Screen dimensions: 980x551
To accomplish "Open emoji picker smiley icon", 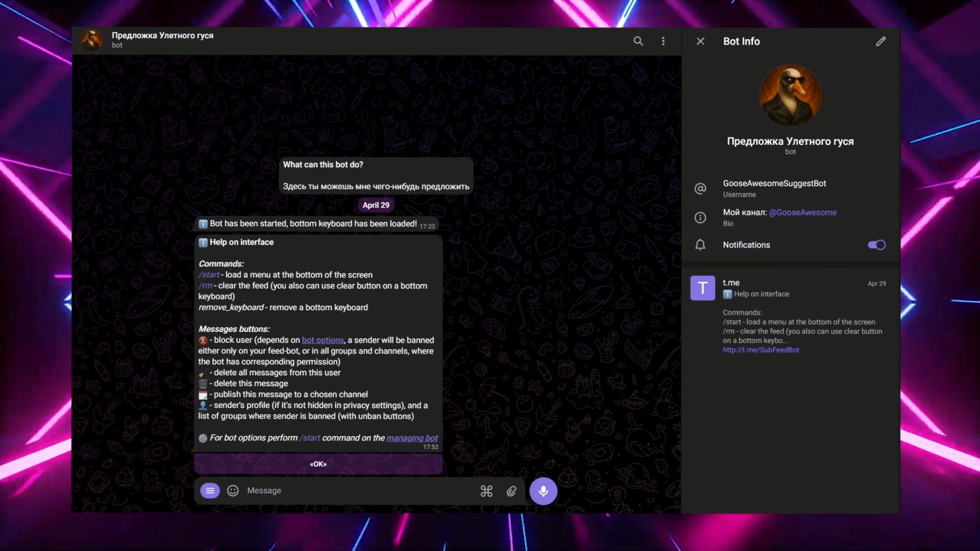I will (233, 491).
